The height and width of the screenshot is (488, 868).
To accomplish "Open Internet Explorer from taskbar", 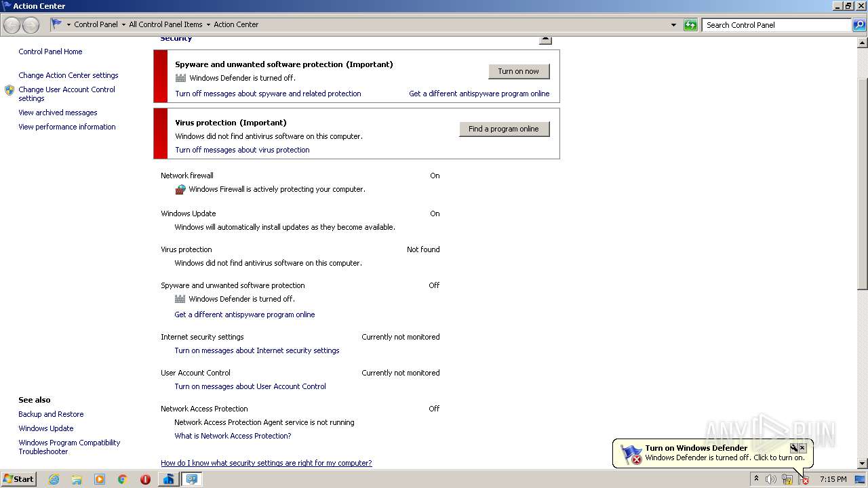I will tap(54, 479).
